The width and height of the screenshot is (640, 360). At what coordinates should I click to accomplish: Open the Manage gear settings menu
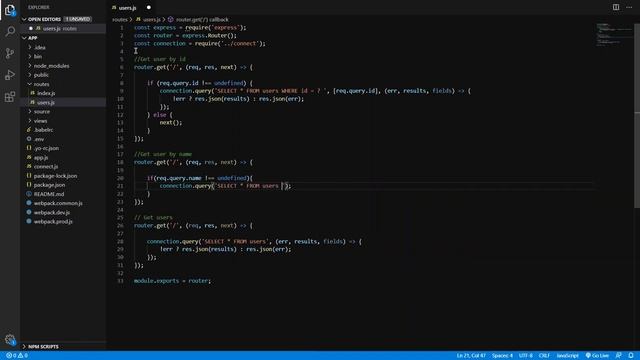[x=10, y=340]
